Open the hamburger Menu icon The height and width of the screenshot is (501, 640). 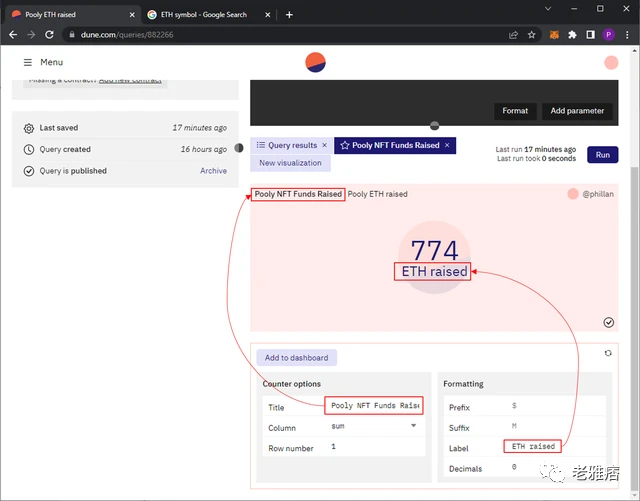point(28,62)
